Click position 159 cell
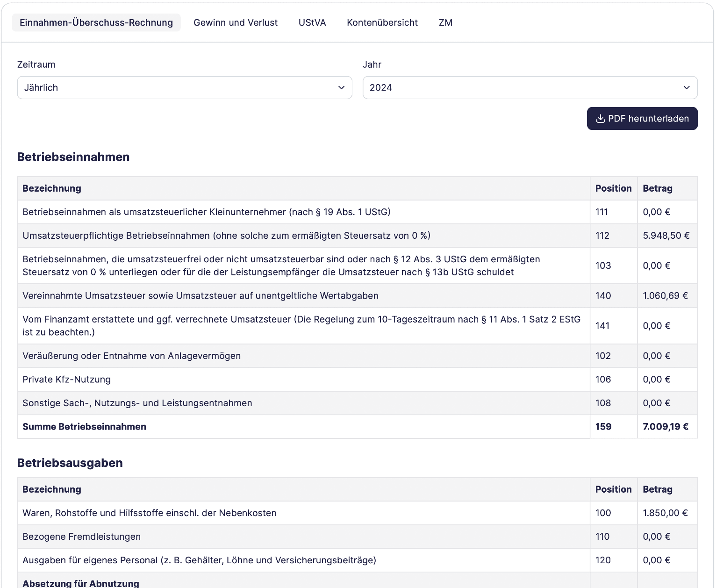Screen dimensions: 716x588 click(x=614, y=427)
